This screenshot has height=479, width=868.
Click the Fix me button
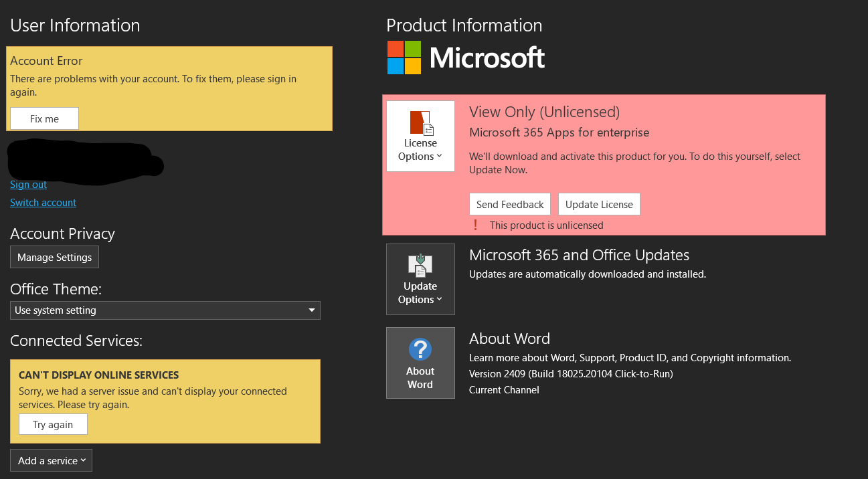click(x=44, y=118)
